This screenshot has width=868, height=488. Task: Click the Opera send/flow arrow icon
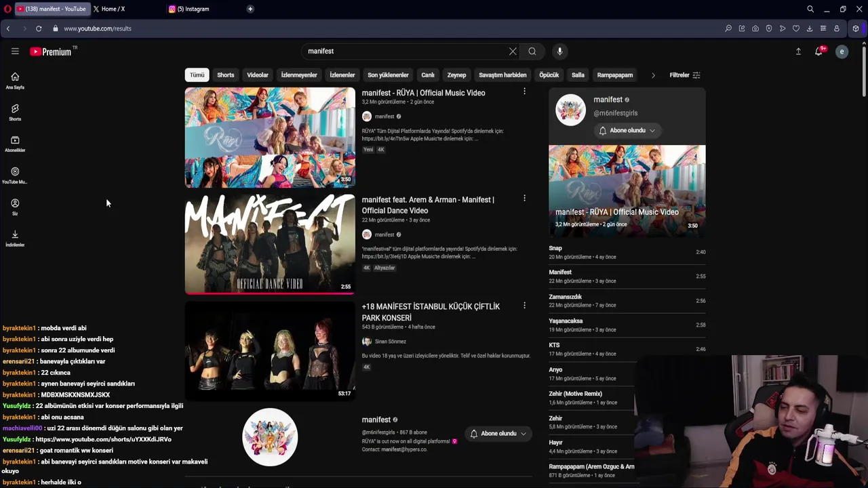point(783,28)
